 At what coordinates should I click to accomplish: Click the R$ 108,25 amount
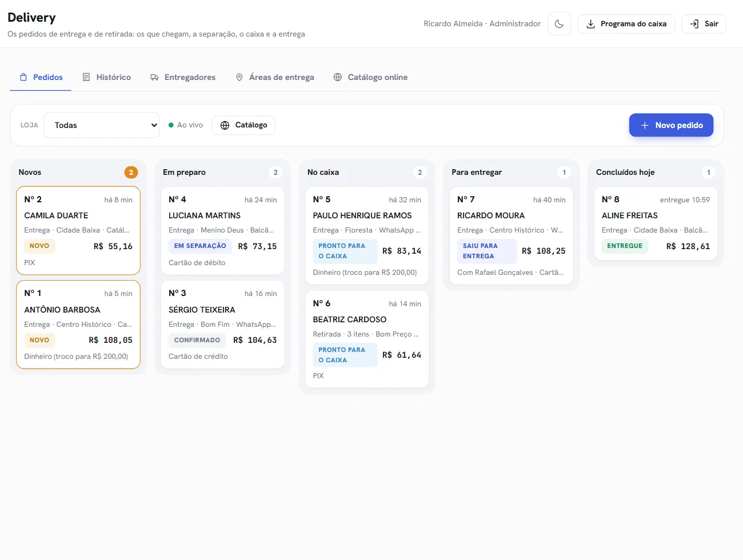pos(544,251)
